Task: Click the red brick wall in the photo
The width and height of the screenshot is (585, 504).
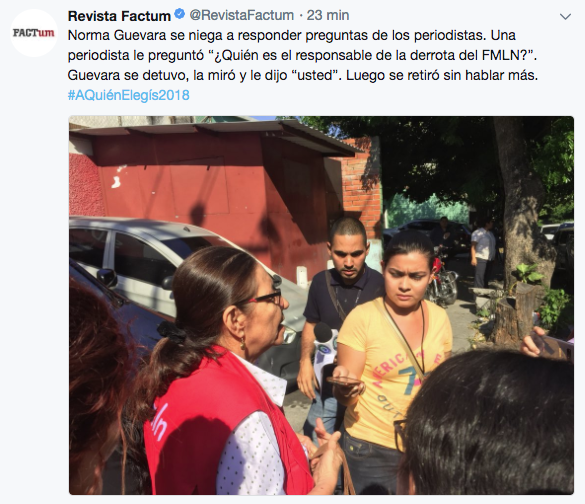Action: [360, 183]
